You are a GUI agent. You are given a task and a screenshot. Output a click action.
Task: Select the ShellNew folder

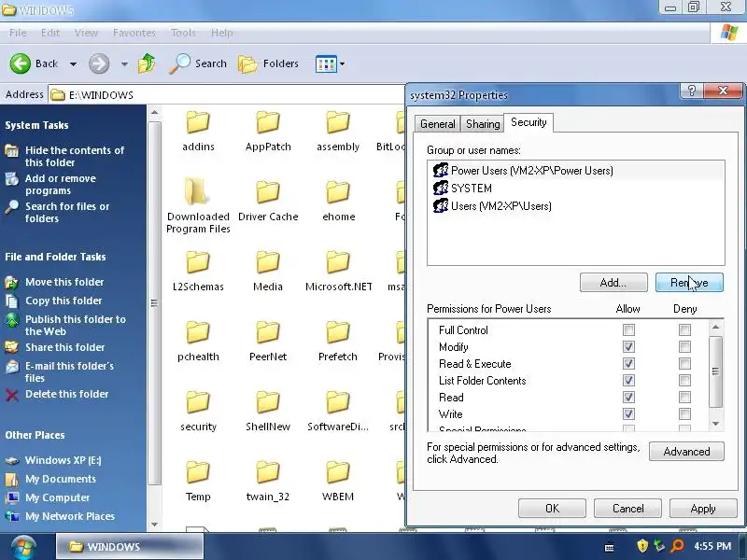coord(268,411)
